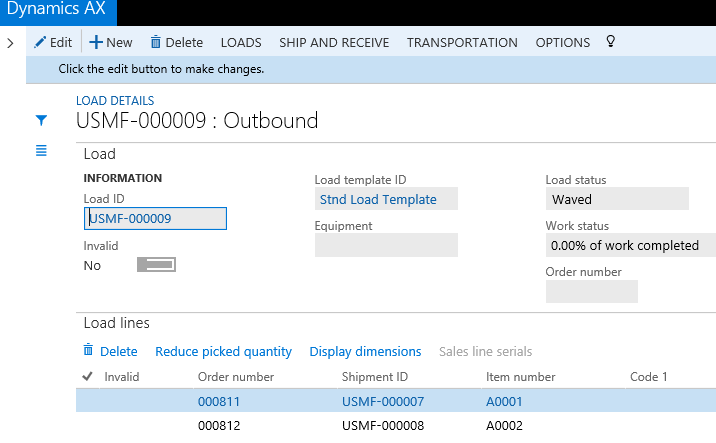
Task: Expand the left navigation pane chevron
Action: pyautogui.click(x=10, y=43)
